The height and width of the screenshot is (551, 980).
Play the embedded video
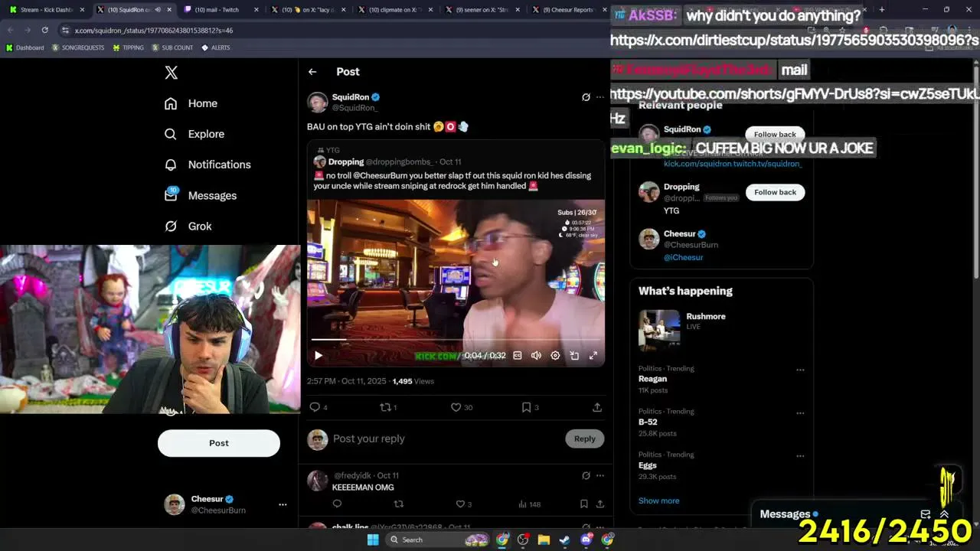coord(318,355)
